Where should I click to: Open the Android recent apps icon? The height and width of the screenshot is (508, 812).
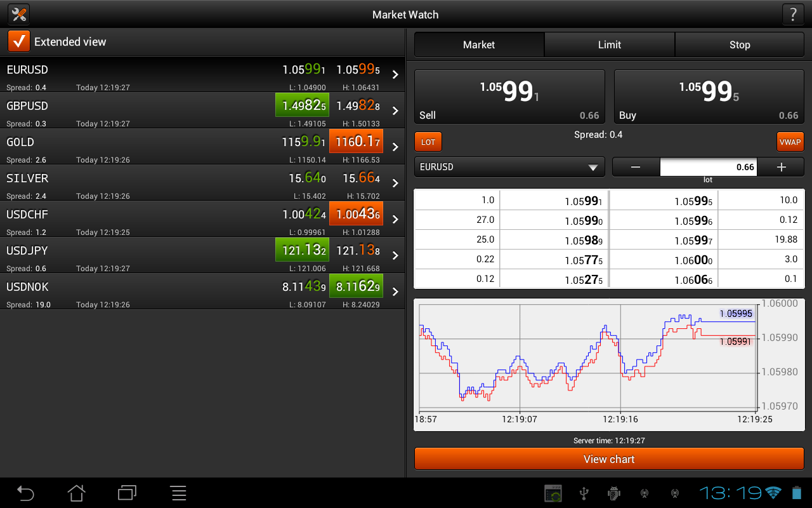coord(128,493)
